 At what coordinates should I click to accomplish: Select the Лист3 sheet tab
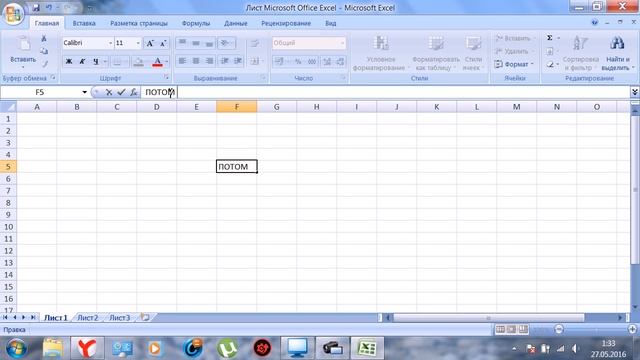tap(120, 318)
